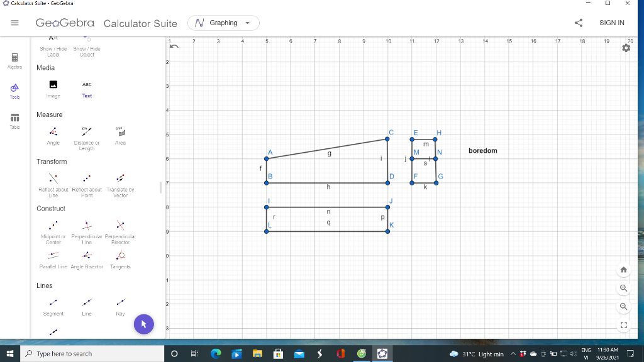644x362 pixels.
Task: Select the Ray tool
Action: coord(120,307)
